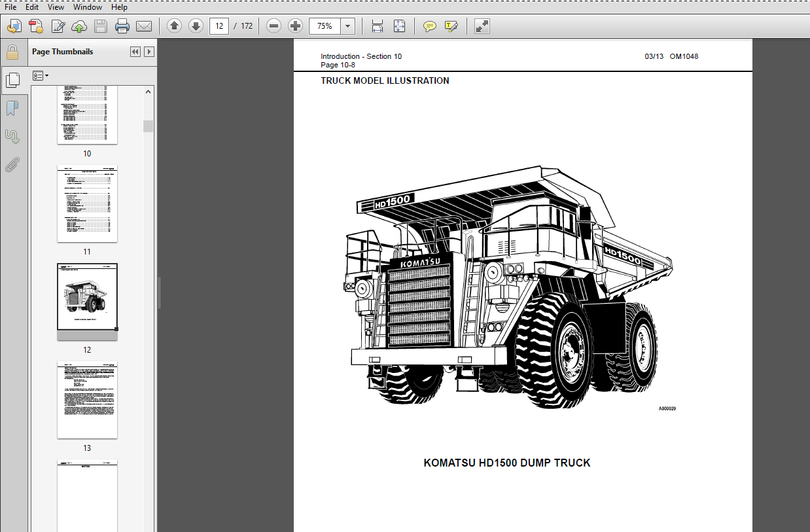
Task: Click the single right-arrow button in the panel header
Action: [149, 52]
